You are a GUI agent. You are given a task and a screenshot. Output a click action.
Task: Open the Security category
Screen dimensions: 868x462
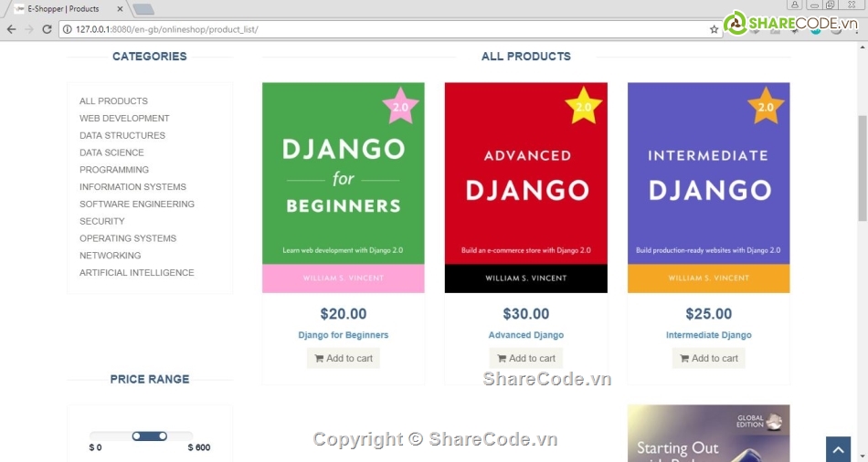coord(101,221)
